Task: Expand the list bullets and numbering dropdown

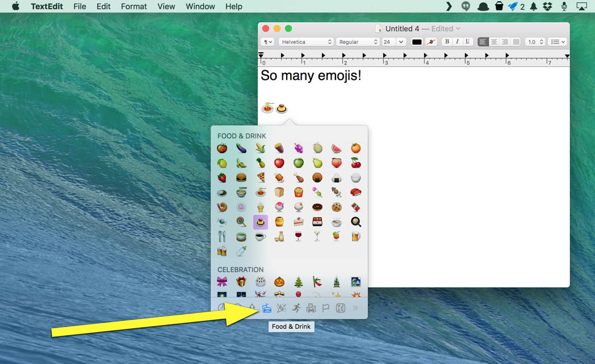Action: coord(558,42)
